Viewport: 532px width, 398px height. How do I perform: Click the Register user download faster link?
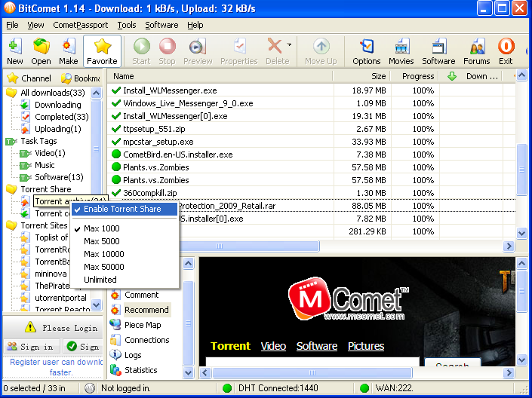(x=57, y=367)
